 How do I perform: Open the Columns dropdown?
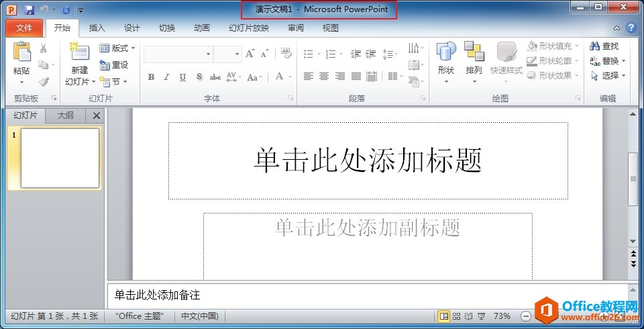(395, 76)
